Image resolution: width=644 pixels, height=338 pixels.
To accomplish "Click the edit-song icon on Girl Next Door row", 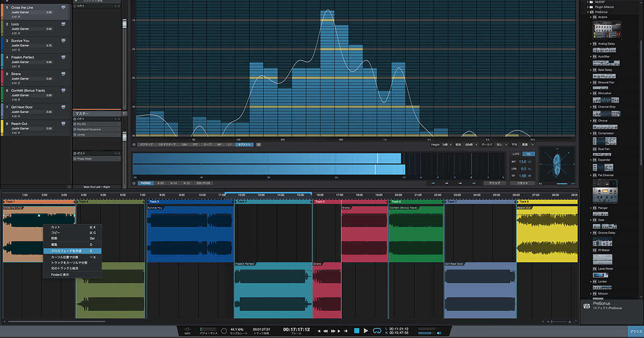I will point(64,107).
